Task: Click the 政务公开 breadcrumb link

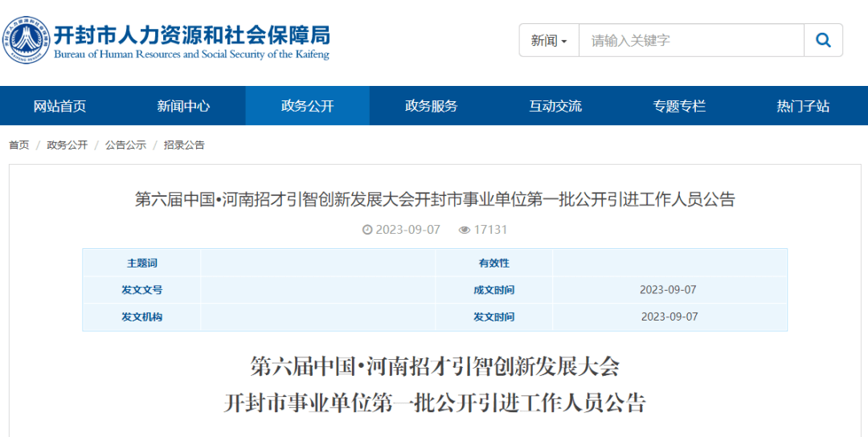Action: click(x=67, y=145)
